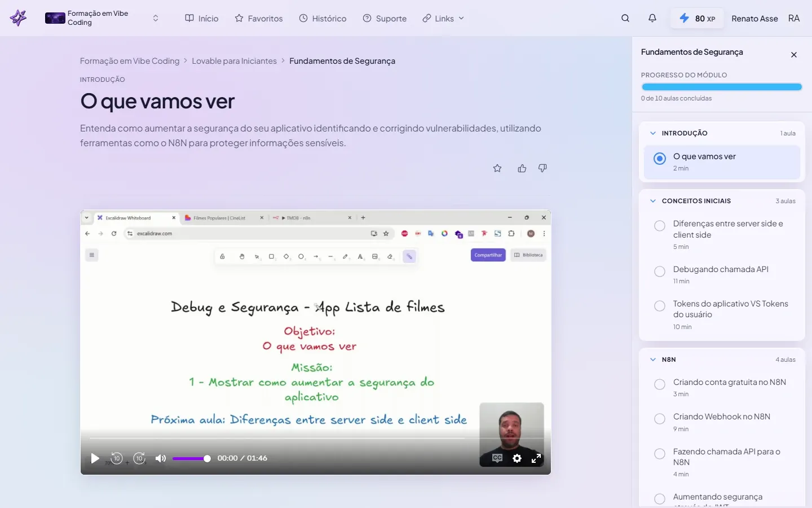812x508 pixels.
Task: Like the lesson with thumbs up
Action: [x=522, y=168]
